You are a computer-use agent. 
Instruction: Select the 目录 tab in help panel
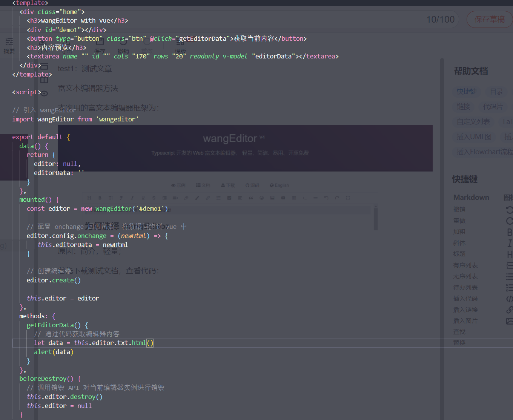point(496,92)
